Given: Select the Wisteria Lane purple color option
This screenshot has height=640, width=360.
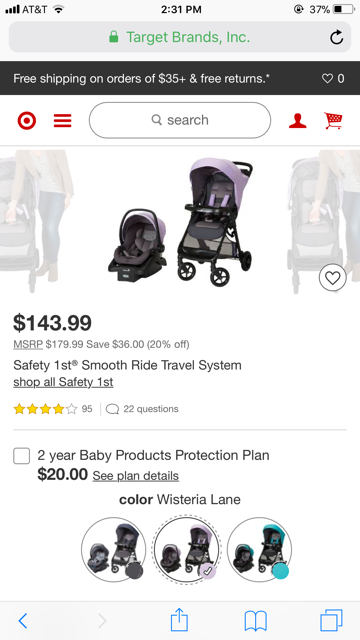Looking at the screenshot, I should (x=187, y=549).
